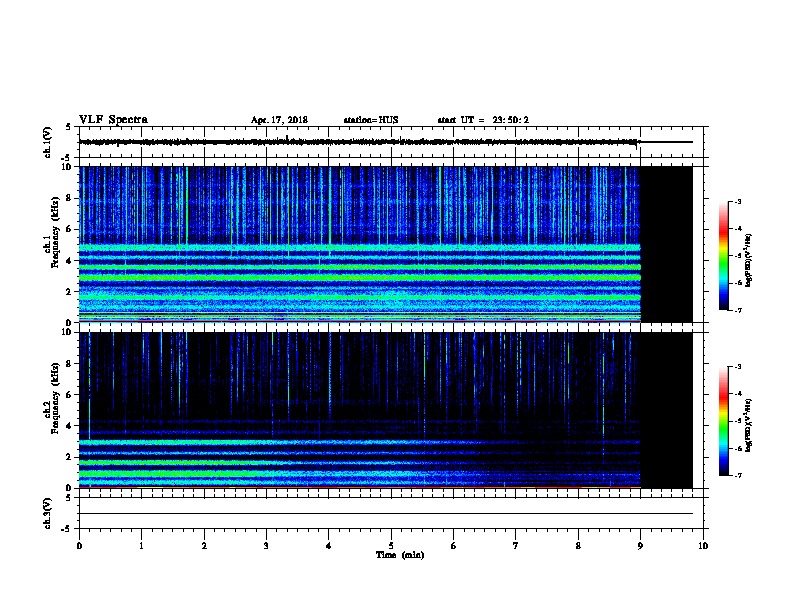This screenshot has width=792, height=612.
Task: Click the ch.1 waveform trace panel
Action: point(391,142)
